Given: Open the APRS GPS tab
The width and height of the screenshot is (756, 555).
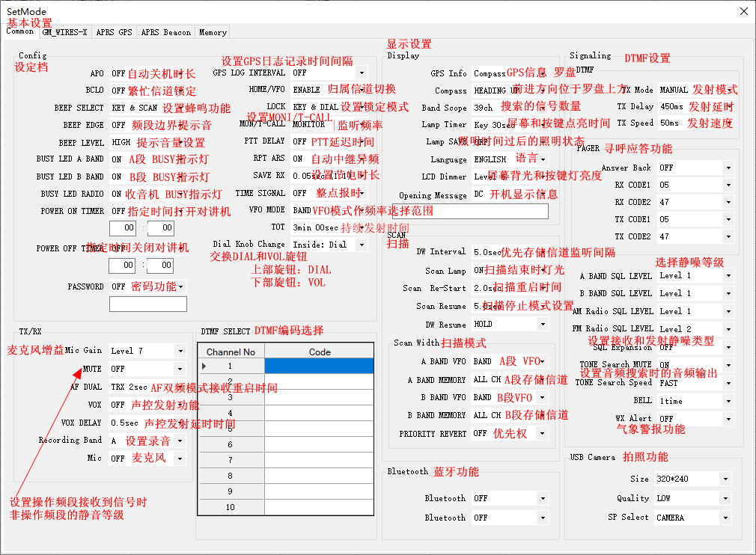Looking at the screenshot, I should coord(114,32).
